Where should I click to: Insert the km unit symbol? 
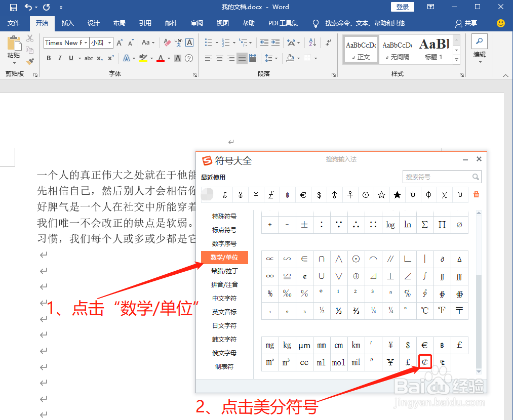(356, 345)
